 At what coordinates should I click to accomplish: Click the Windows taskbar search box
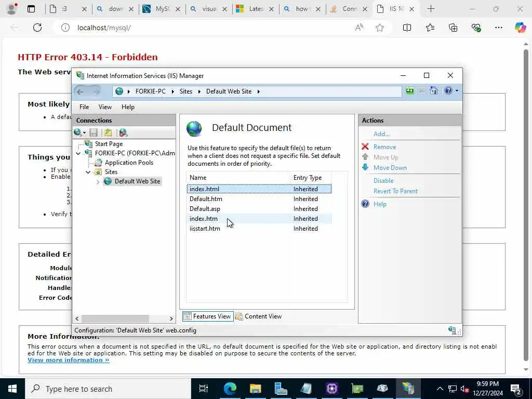pos(108,389)
